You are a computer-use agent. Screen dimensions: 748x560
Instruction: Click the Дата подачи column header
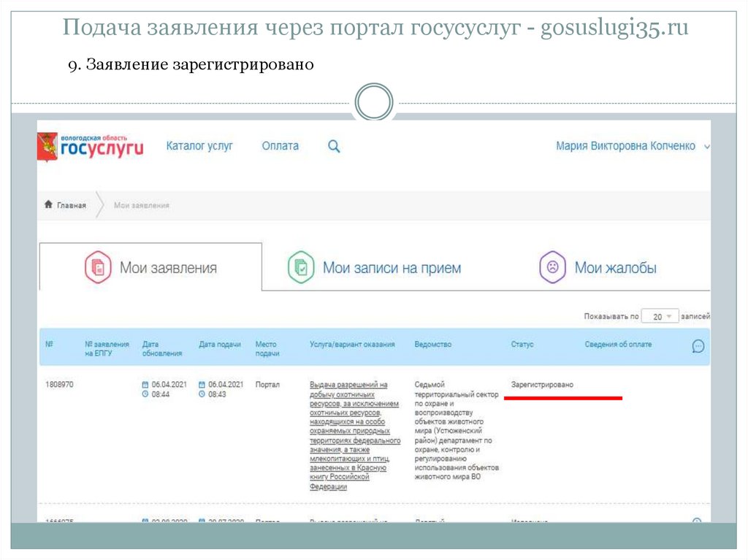click(220, 344)
